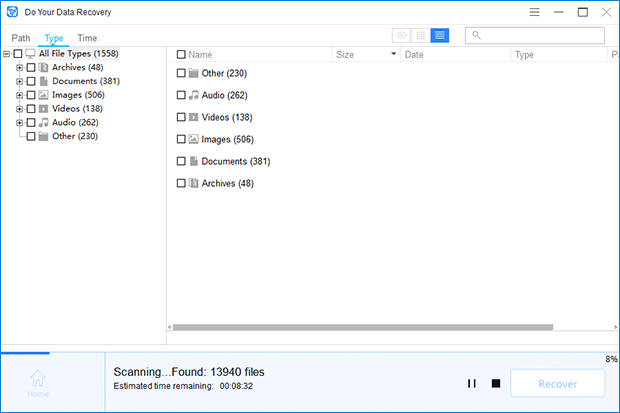This screenshot has height=413, width=620.
Task: Switch to the Time tab
Action: pyautogui.click(x=87, y=38)
